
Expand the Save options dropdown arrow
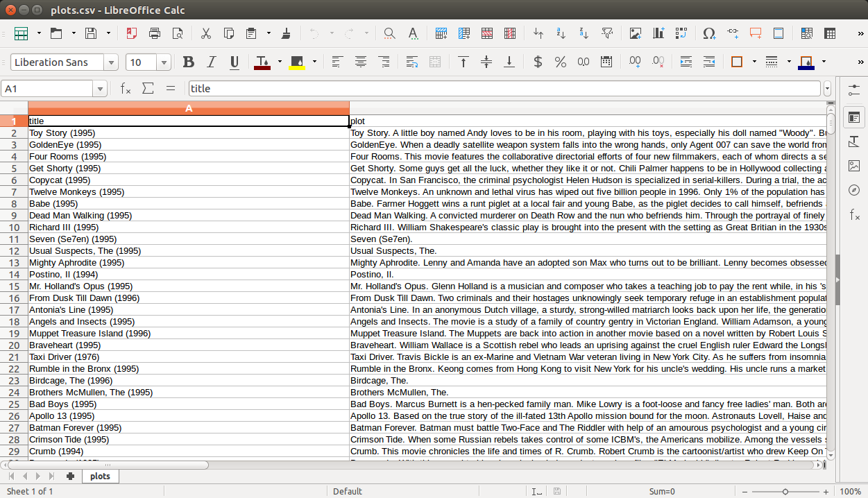click(108, 33)
